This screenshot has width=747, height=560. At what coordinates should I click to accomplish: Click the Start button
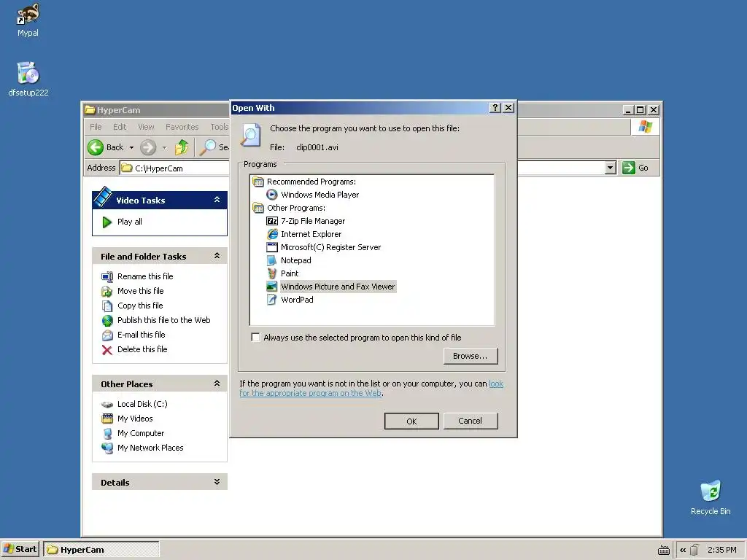(20, 550)
